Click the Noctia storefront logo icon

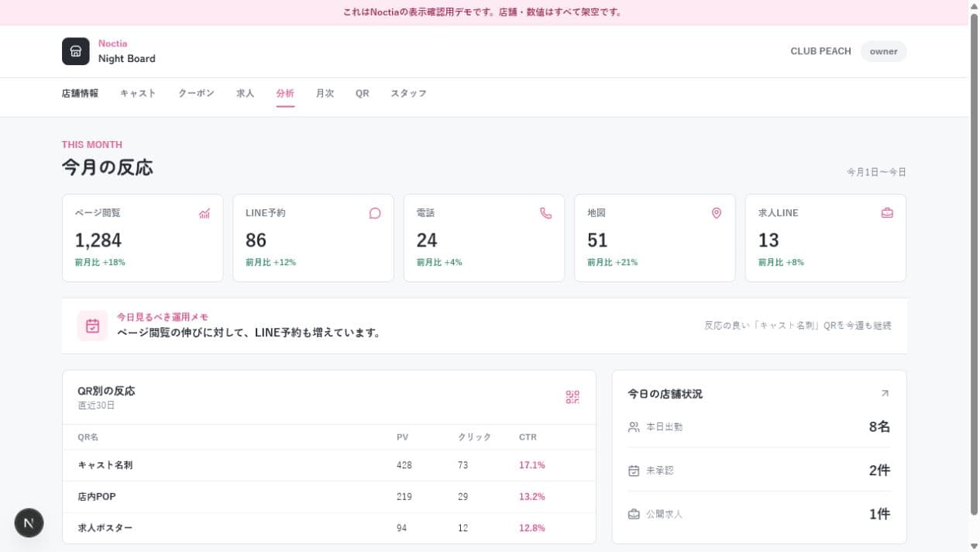(76, 51)
